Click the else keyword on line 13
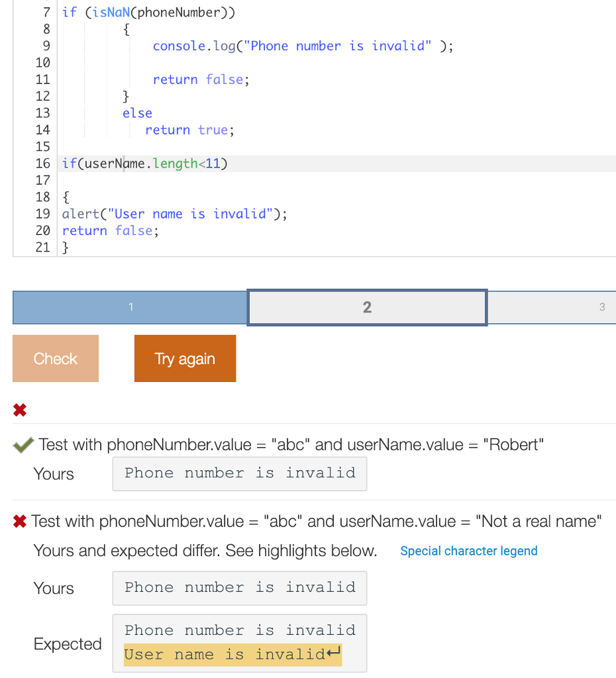 pos(137,113)
